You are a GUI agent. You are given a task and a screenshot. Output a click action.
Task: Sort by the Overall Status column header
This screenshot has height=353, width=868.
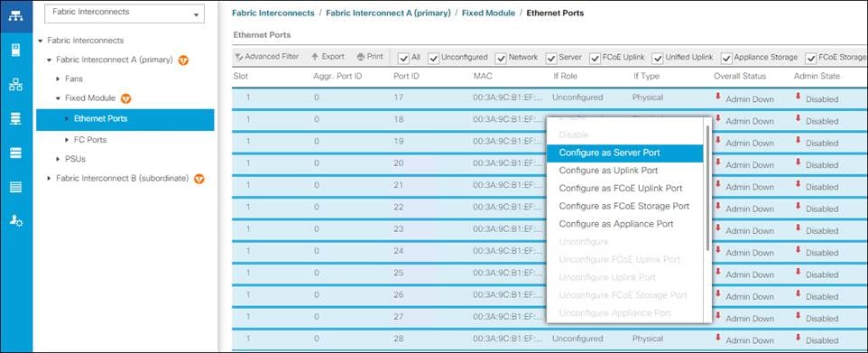click(x=740, y=77)
